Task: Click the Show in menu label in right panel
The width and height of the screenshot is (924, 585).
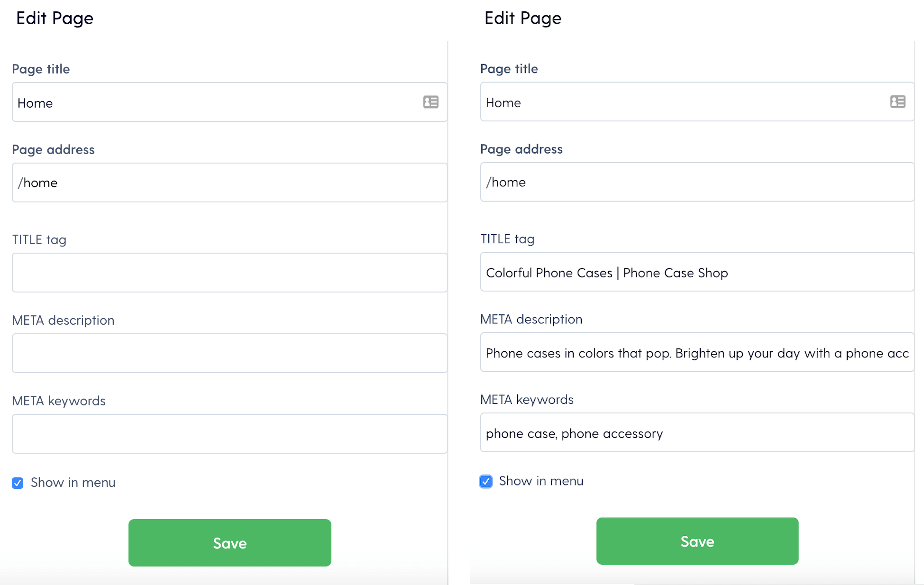Action: tap(541, 481)
